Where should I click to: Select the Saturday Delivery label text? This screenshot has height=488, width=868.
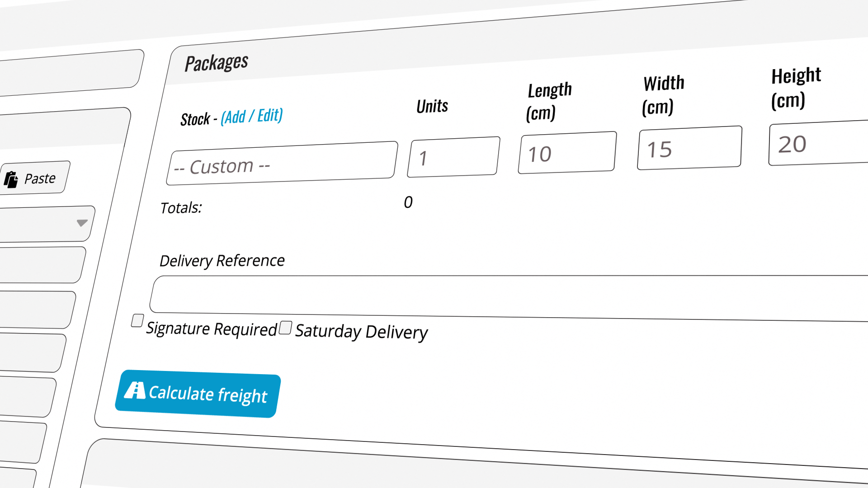[x=361, y=332]
